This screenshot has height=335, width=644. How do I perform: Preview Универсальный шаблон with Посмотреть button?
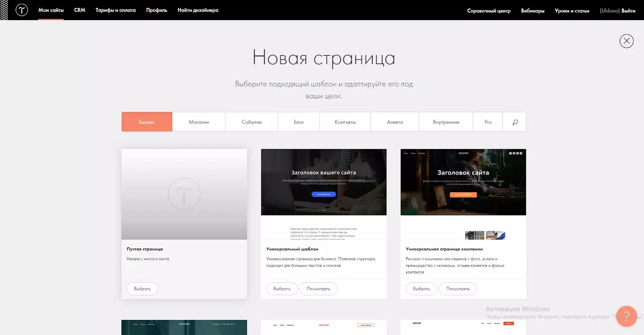coord(318,289)
